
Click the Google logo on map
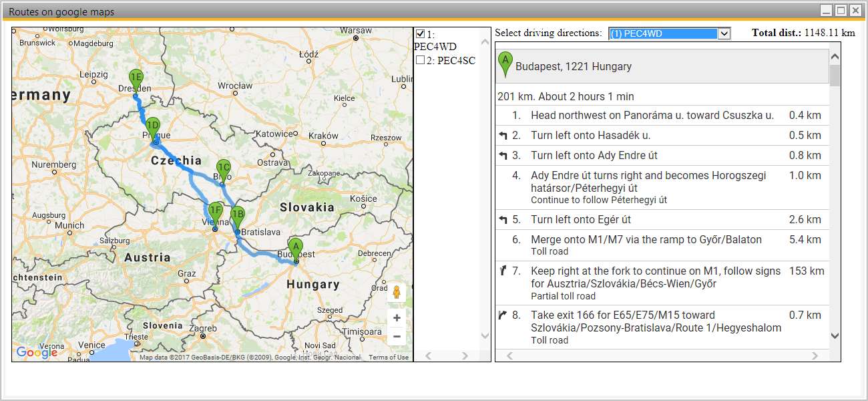coord(37,352)
